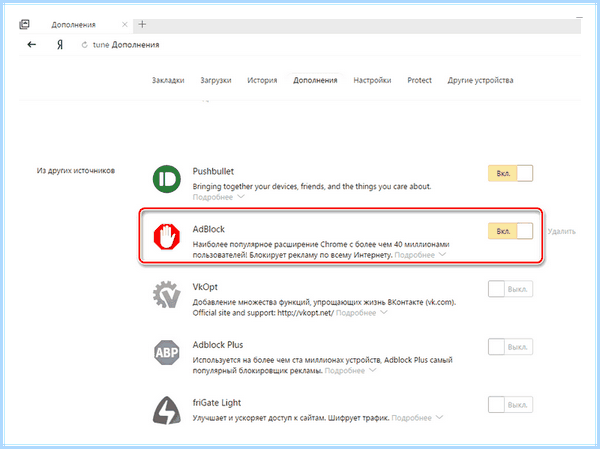Image resolution: width=600 pixels, height=449 pixels.
Task: Open the Настройки tab
Action: (x=372, y=80)
